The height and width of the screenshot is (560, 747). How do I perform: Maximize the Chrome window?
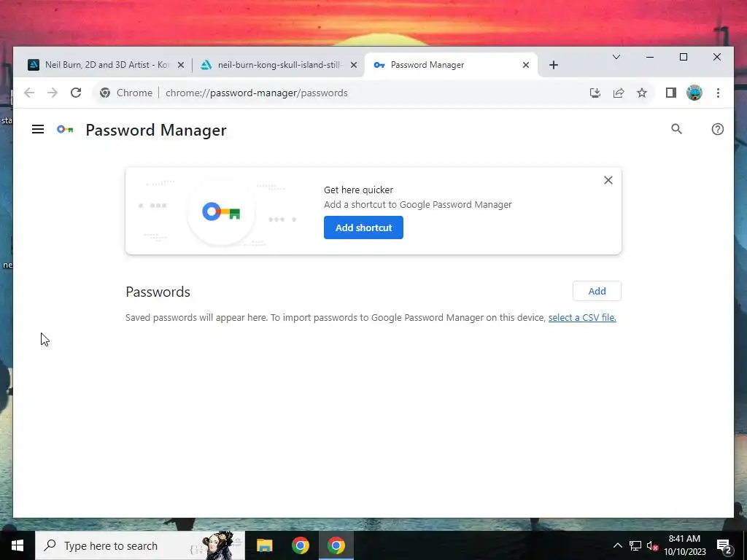click(683, 57)
